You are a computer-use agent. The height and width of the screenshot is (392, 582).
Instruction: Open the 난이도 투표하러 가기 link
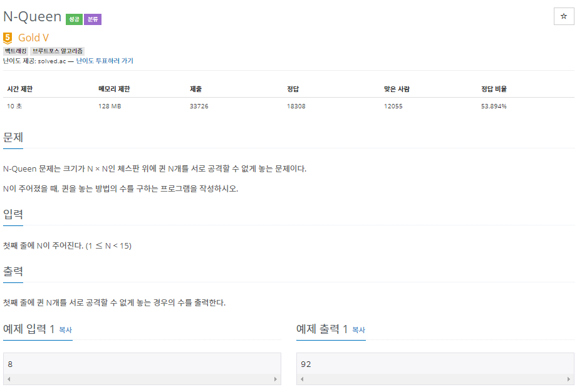(x=105, y=61)
